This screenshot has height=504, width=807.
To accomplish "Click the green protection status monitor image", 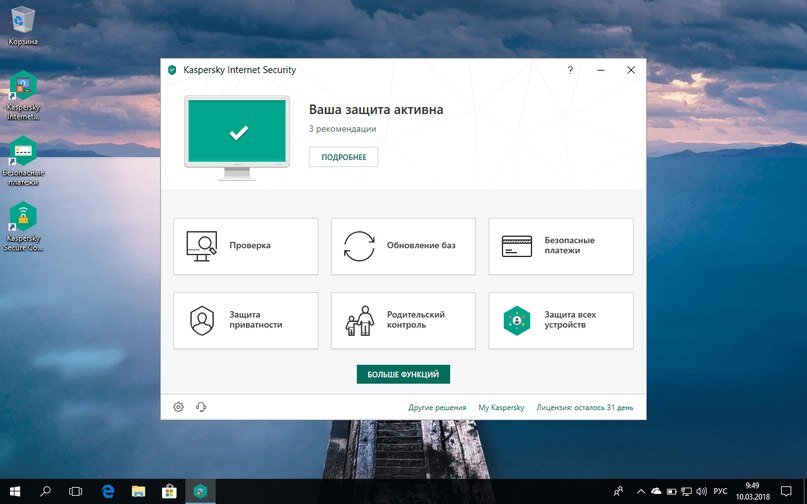I will point(237,137).
